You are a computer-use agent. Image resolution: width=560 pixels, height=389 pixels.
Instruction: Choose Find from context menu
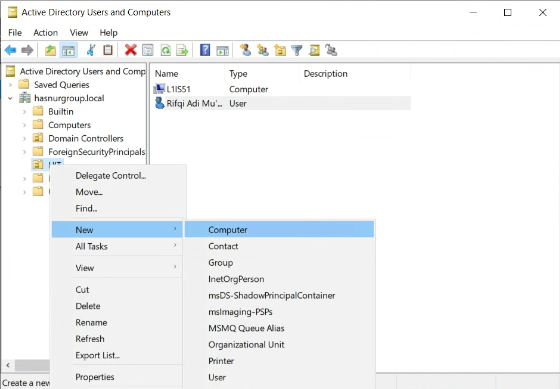(117, 208)
